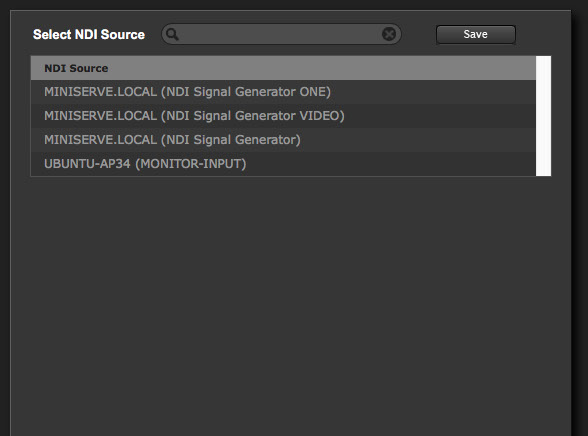
Task: Clear the search field using the X icon
Action: (x=389, y=34)
